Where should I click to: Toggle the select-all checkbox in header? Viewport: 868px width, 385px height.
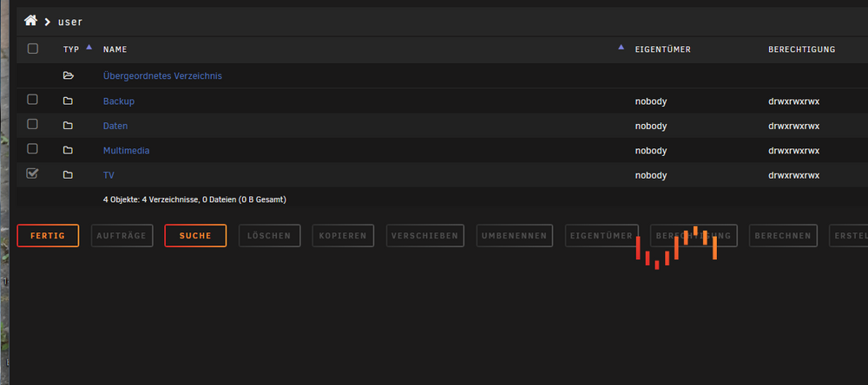(33, 49)
